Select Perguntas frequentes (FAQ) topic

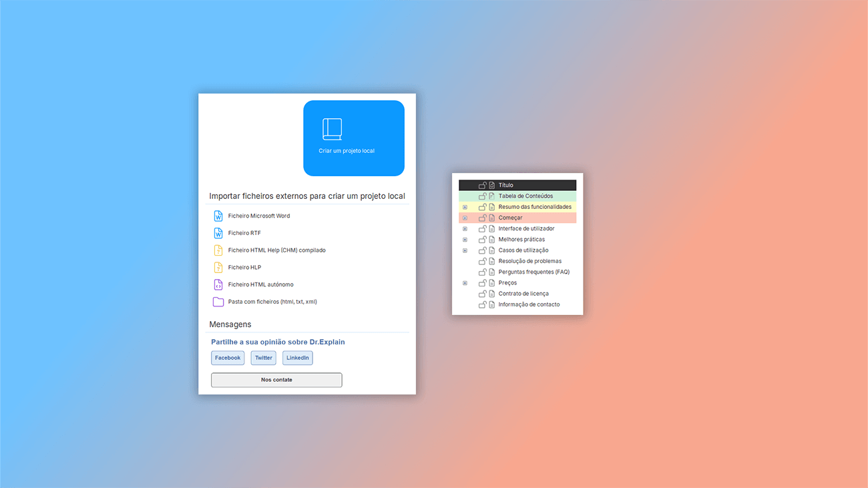tap(533, 272)
